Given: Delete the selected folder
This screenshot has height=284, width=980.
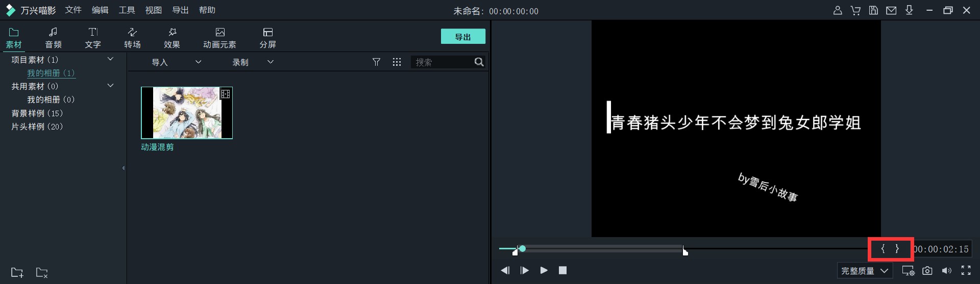Looking at the screenshot, I should (x=42, y=273).
